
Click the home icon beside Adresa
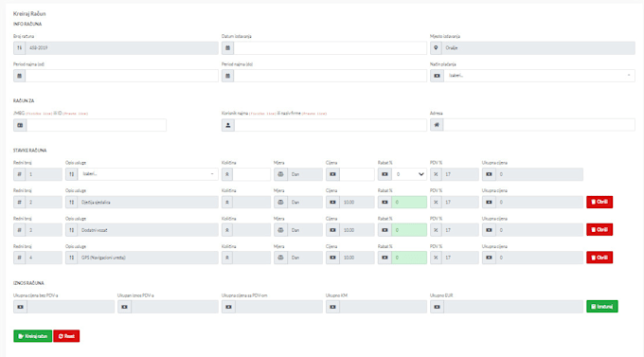pos(437,125)
